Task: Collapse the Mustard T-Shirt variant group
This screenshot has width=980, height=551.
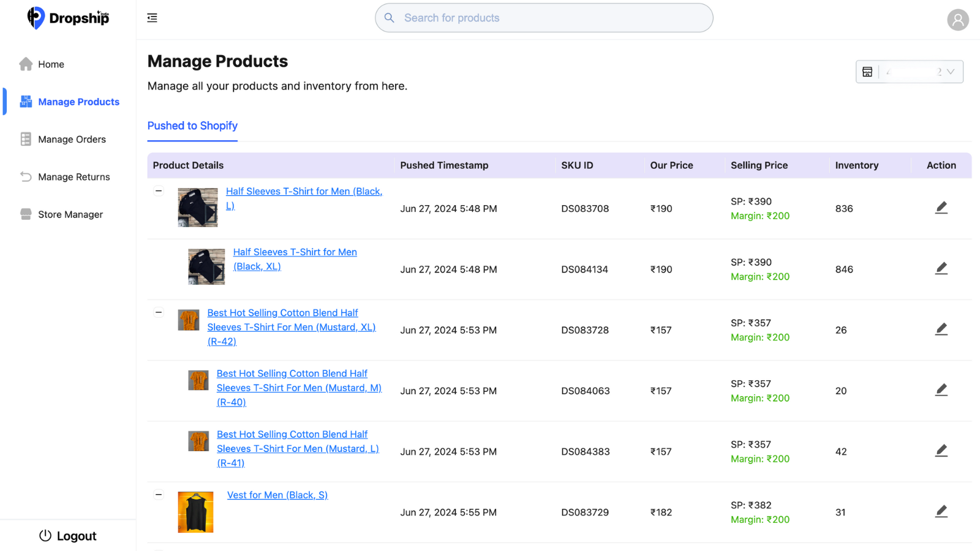Action: 159,312
